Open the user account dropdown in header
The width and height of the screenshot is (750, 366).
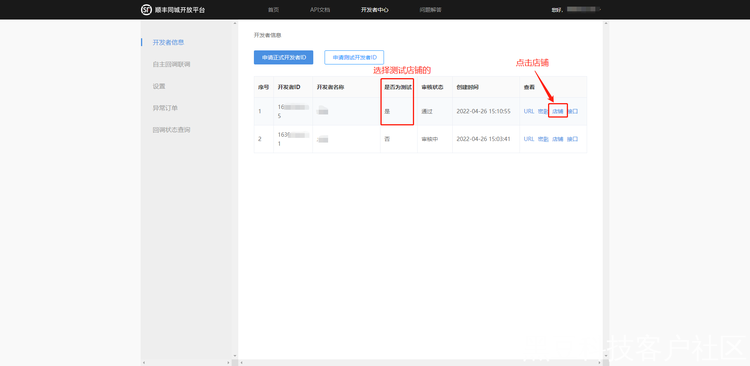click(x=576, y=10)
